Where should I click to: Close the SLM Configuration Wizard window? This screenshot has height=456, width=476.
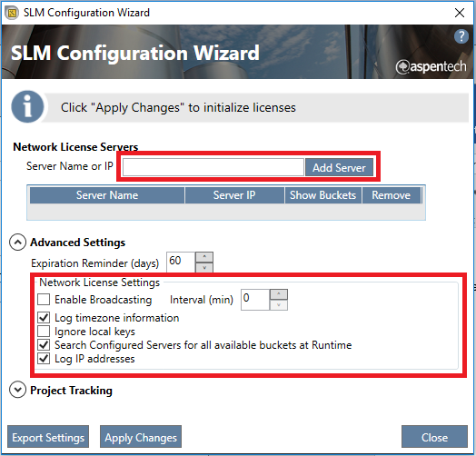coord(460,13)
